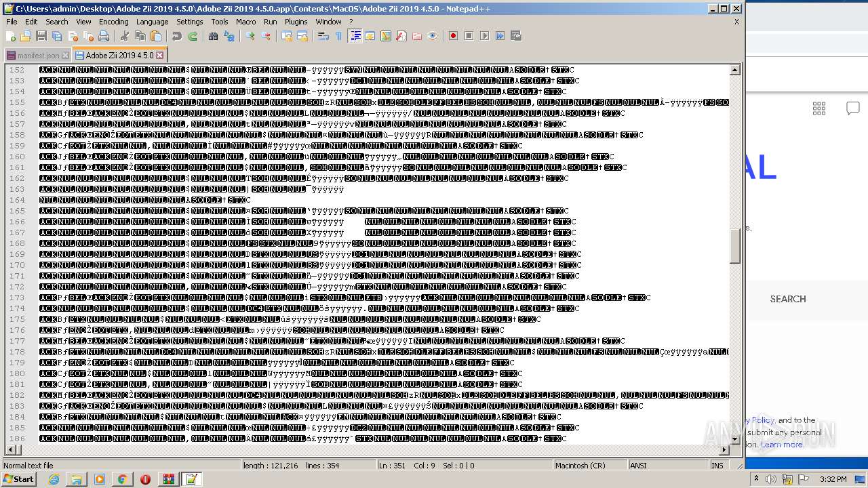Screen dimensions: 868x488
Task: Open the ? help menu
Action: click(x=351, y=22)
